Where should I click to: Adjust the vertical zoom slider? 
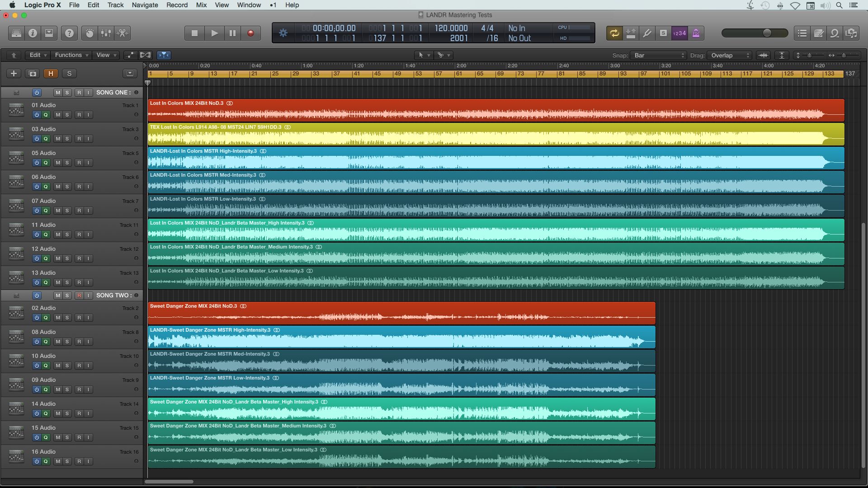809,55
